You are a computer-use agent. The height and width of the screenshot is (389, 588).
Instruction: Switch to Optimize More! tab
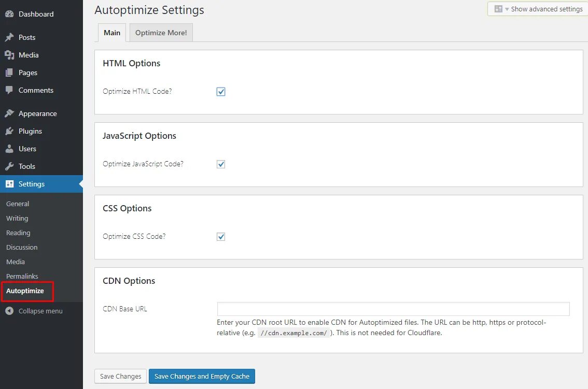click(161, 33)
